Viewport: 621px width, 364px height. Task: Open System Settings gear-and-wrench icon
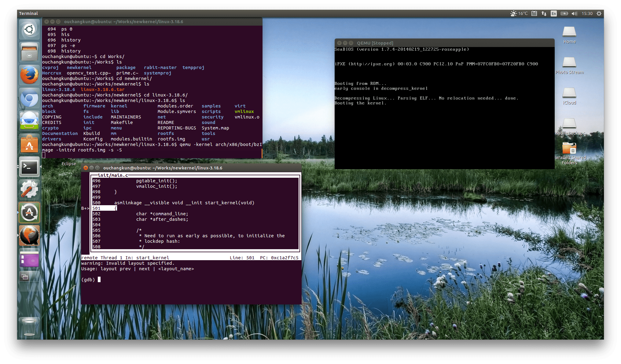pos(29,190)
